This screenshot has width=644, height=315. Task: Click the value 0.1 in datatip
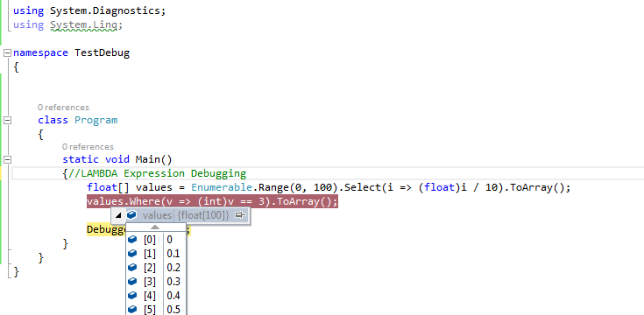tap(173, 254)
